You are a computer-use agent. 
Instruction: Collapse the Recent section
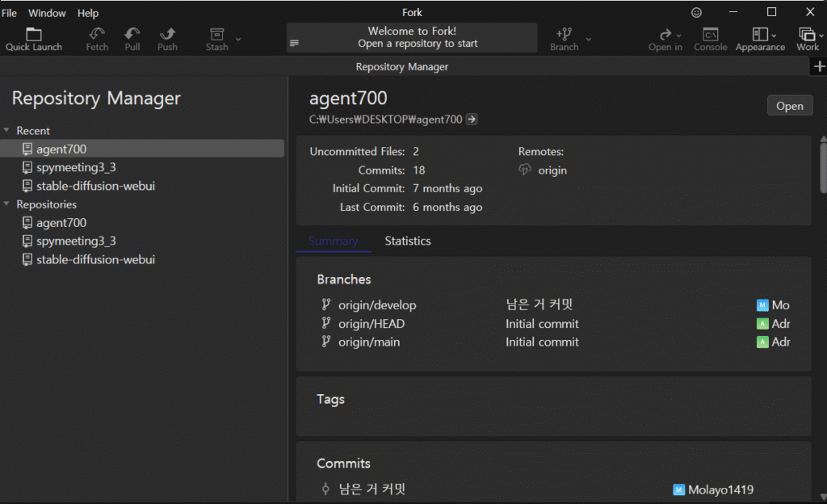[7, 131]
